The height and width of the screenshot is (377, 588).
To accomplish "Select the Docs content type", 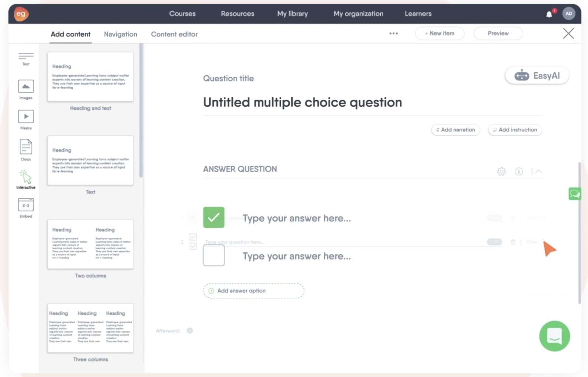I will click(x=26, y=150).
